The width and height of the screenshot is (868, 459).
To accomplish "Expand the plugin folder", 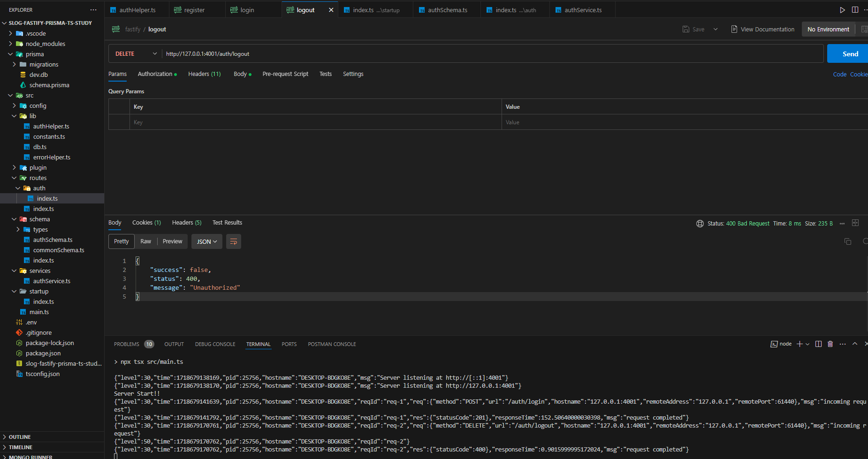I will (14, 167).
